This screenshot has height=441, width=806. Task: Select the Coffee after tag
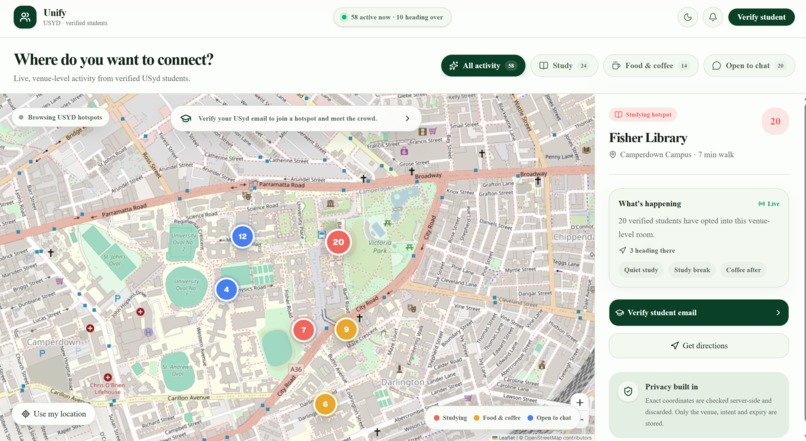743,270
